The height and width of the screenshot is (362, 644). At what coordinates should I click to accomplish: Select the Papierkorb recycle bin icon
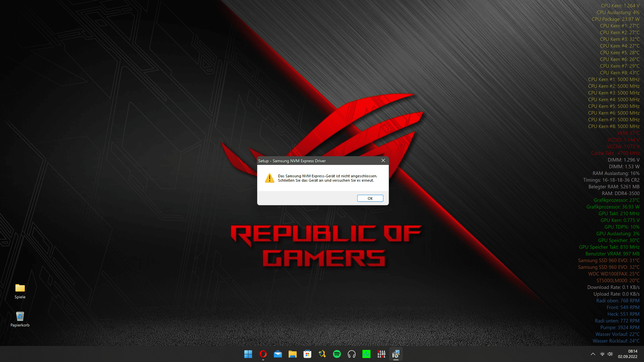[x=20, y=319]
